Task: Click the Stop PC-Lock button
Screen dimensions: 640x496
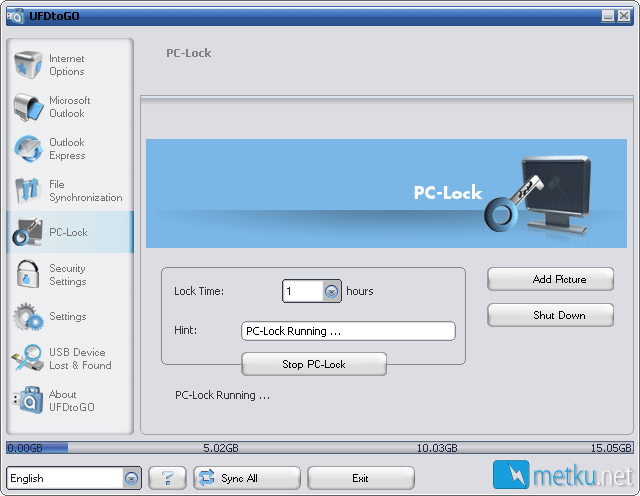Action: pyautogui.click(x=314, y=364)
